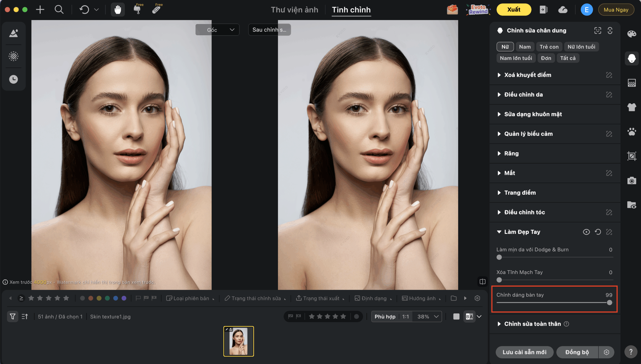The height and width of the screenshot is (364, 641).
Task: Toggle visibility eye for Làm Đẹp Tay
Action: pyautogui.click(x=586, y=232)
